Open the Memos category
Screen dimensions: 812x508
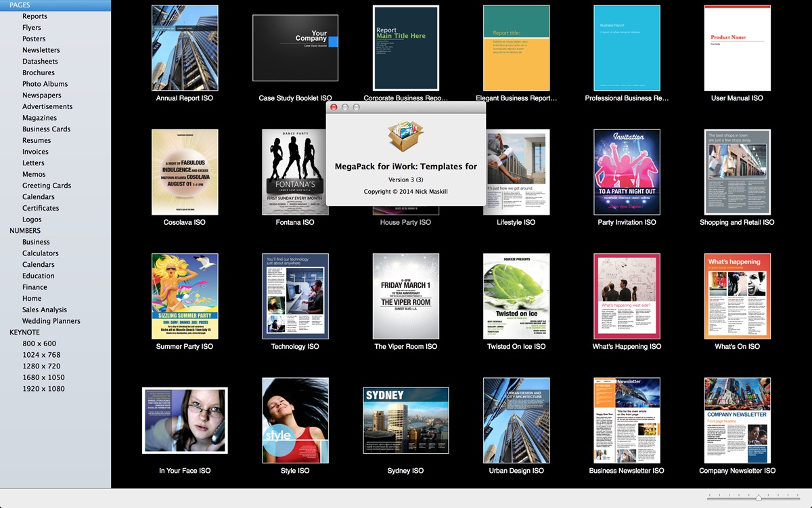pyautogui.click(x=34, y=174)
